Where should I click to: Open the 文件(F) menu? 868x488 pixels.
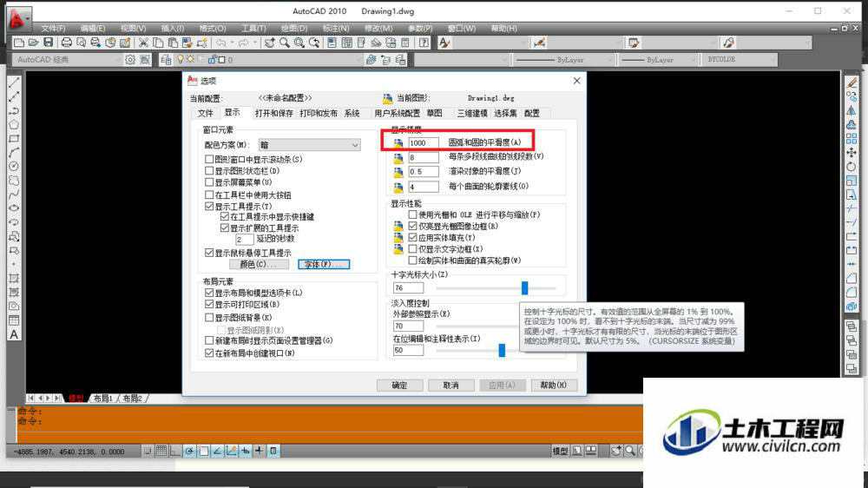[x=53, y=28]
